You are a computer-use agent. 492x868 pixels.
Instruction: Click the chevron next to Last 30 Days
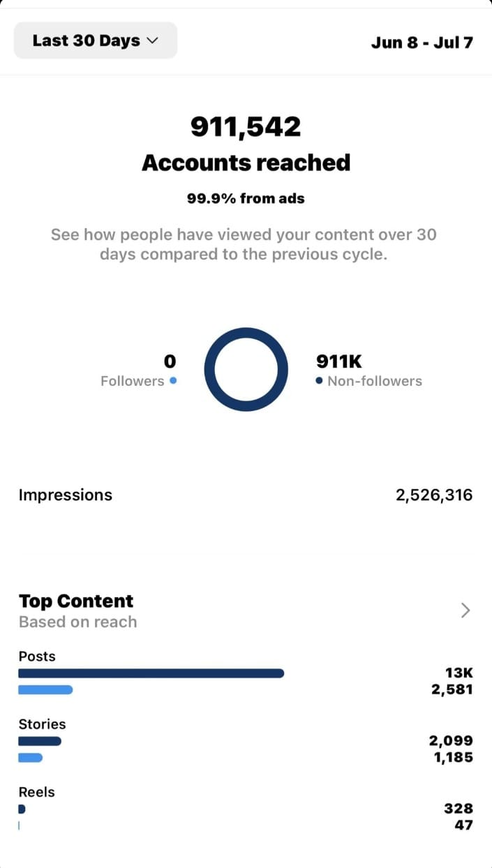point(152,41)
